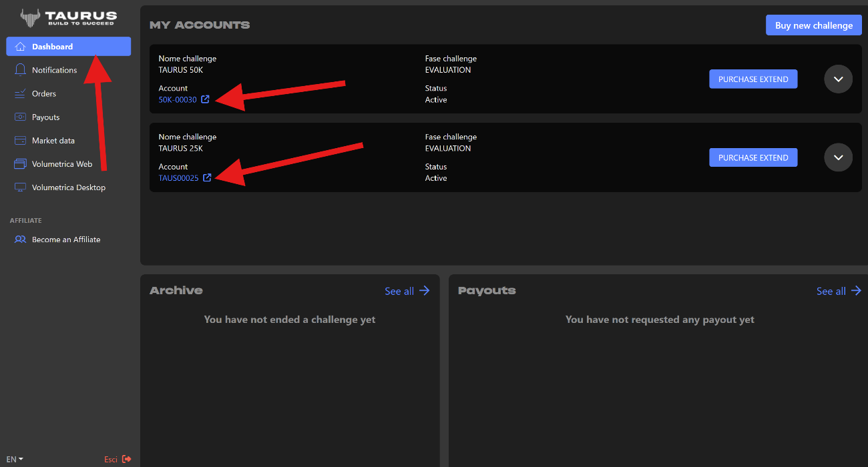Open account link TAUS00025
The width and height of the screenshot is (868, 467).
pos(178,178)
